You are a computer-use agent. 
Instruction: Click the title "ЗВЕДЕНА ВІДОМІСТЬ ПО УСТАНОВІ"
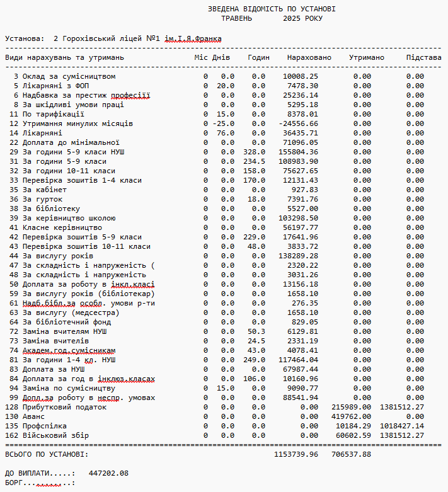coord(272,9)
